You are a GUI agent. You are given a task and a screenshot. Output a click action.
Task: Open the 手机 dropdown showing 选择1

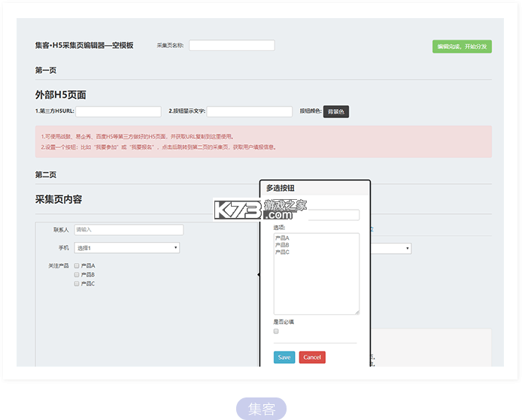tap(127, 248)
